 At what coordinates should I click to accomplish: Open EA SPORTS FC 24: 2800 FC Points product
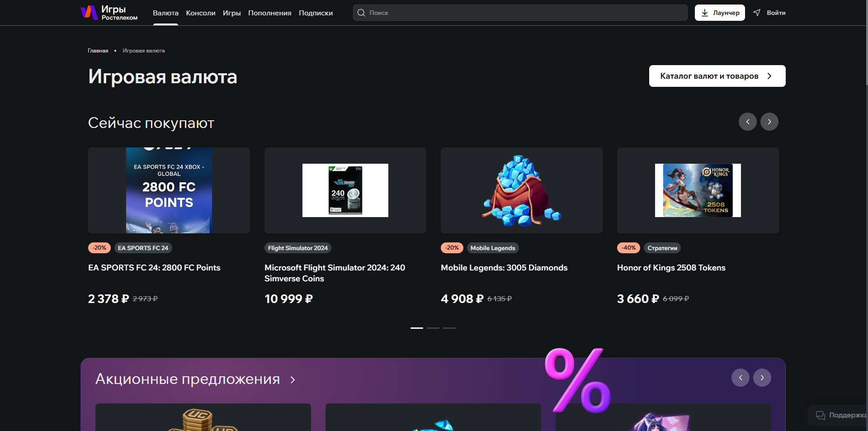tap(154, 268)
